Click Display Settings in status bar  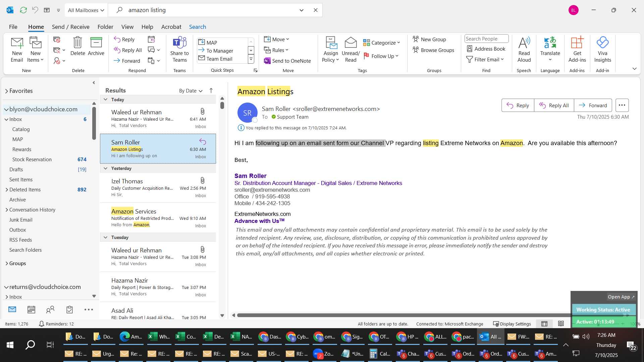(512, 324)
